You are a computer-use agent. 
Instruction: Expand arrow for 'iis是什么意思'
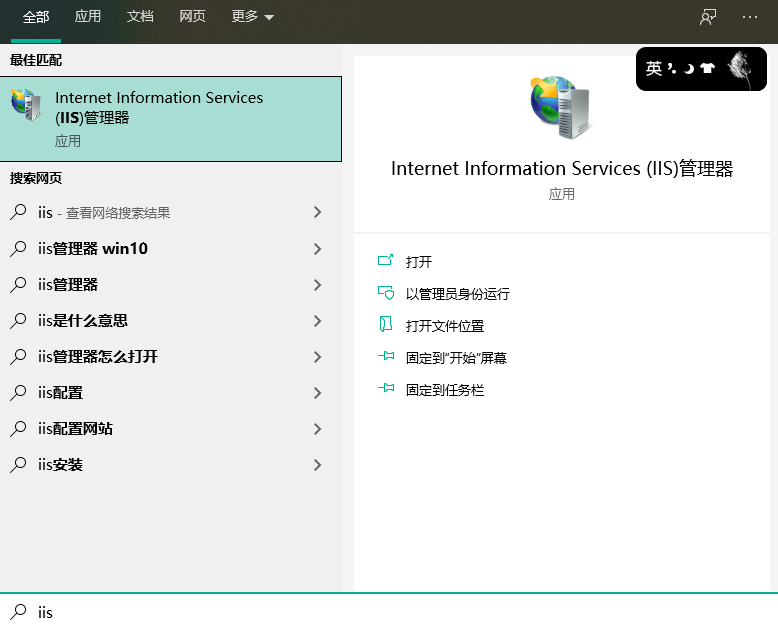tap(318, 321)
